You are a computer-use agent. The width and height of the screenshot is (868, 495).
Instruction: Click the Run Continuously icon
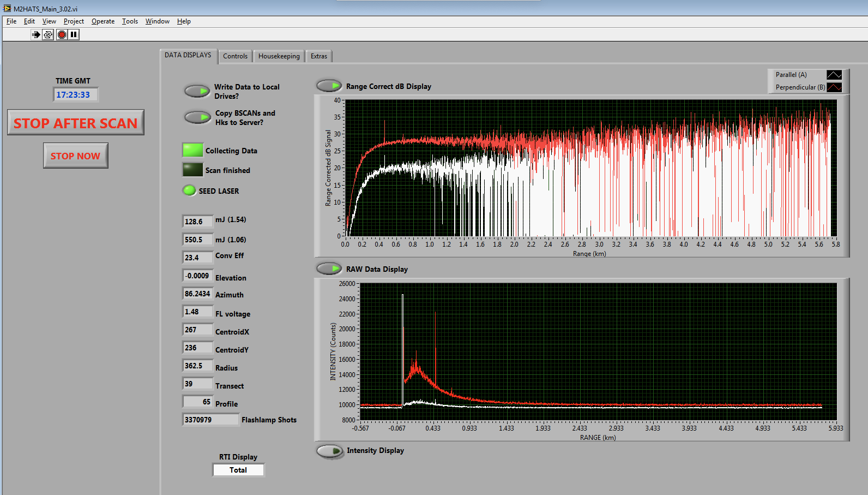tap(48, 34)
